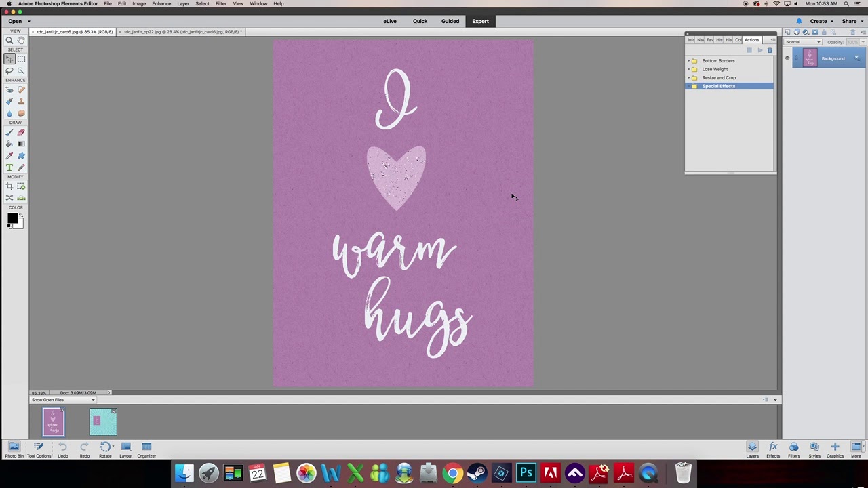Select the Hand tool

pos(21,41)
